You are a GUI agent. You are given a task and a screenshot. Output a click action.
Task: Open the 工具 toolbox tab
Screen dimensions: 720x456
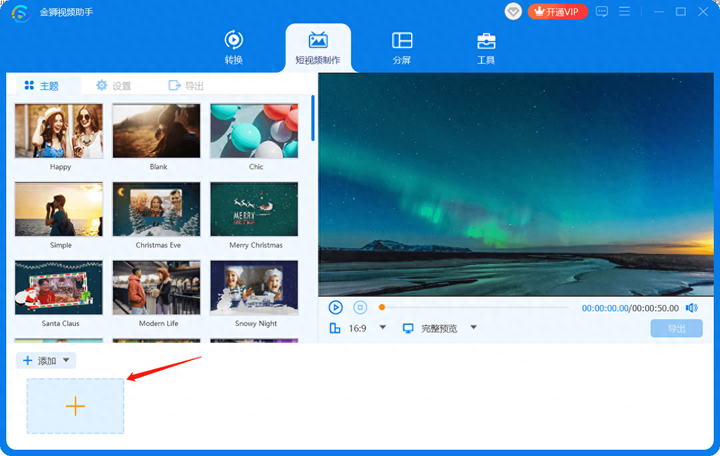[486, 47]
